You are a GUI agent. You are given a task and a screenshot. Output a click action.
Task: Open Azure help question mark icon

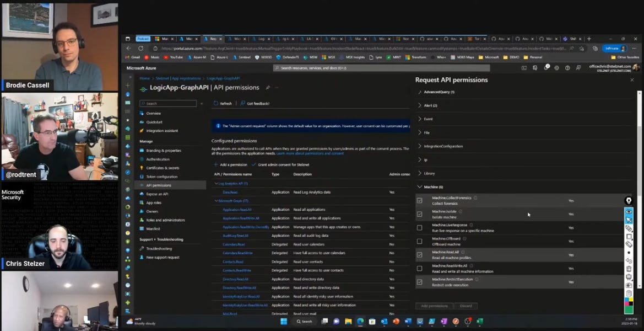[x=567, y=68]
